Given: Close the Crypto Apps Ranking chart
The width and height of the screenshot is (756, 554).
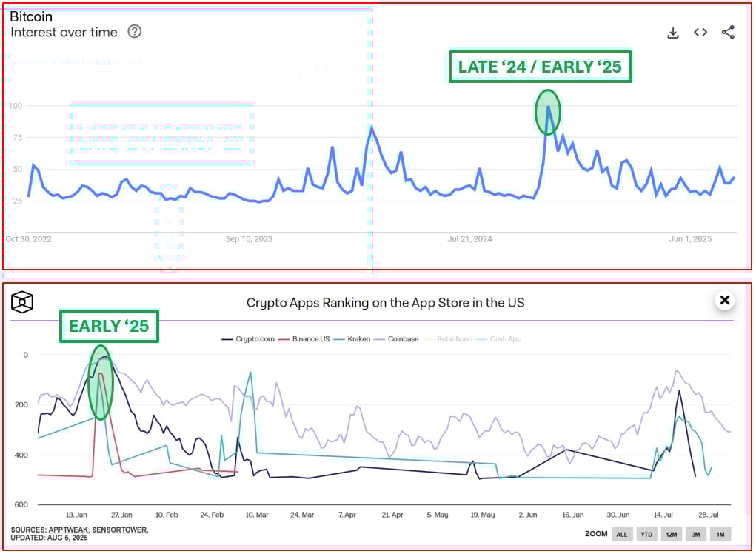Looking at the screenshot, I should (x=724, y=301).
